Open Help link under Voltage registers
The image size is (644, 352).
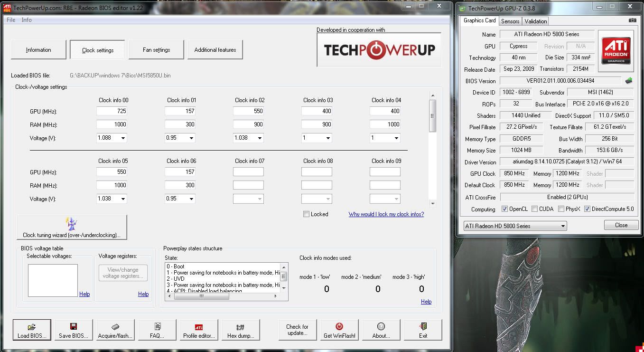[143, 294]
